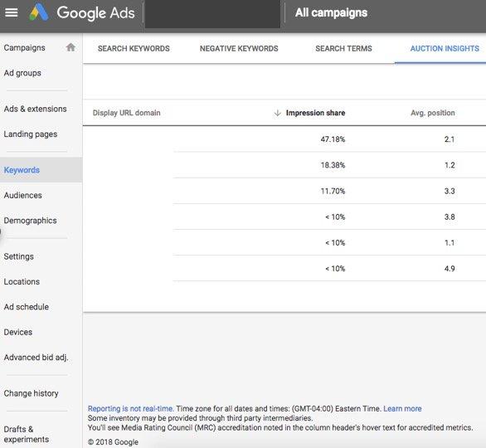Open Ad groups in the sidebar
Screen dimensions: 486x448
click(22, 73)
